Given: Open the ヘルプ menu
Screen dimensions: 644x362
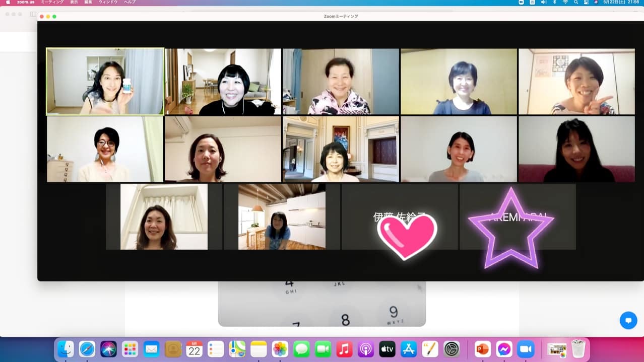Looking at the screenshot, I should point(130,2).
